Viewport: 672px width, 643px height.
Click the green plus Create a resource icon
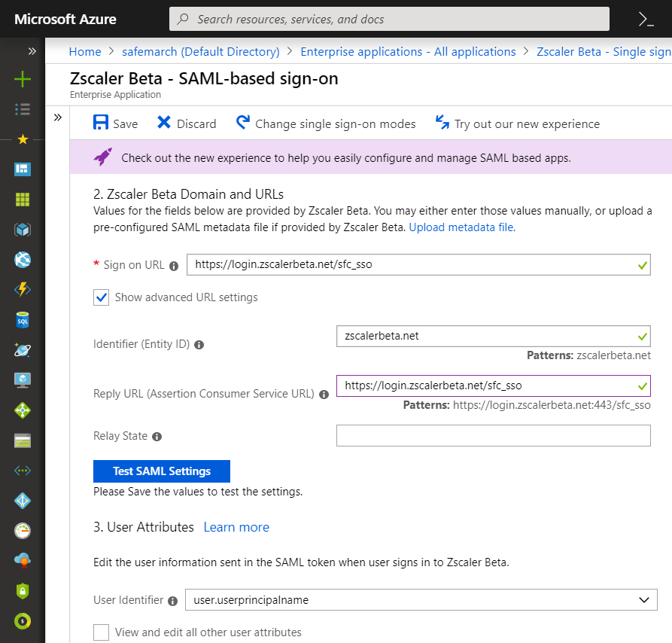[23, 79]
